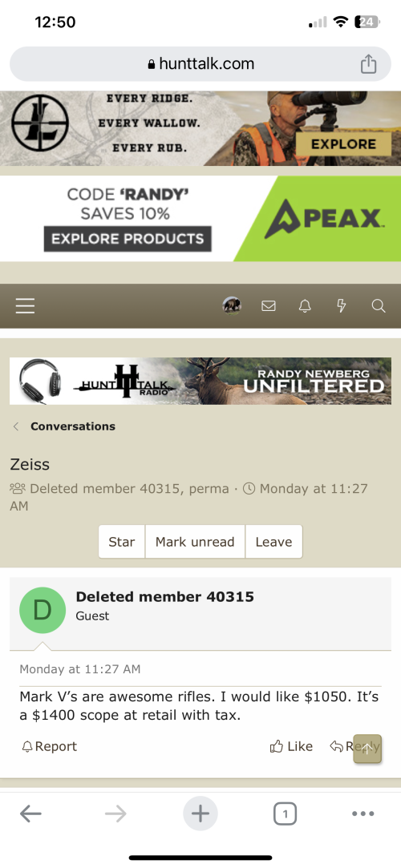Open the hamburger navigation menu
The image size is (401, 868).
click(x=25, y=305)
